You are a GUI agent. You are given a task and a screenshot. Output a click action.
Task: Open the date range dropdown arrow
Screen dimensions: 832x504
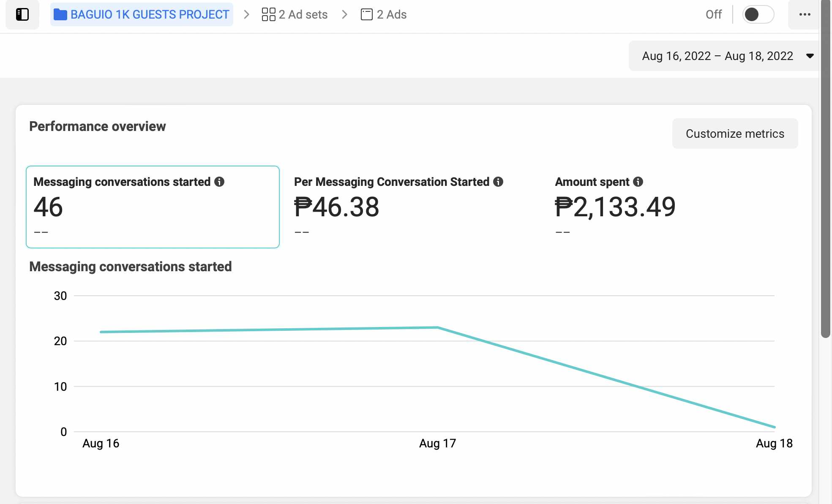[x=810, y=56]
